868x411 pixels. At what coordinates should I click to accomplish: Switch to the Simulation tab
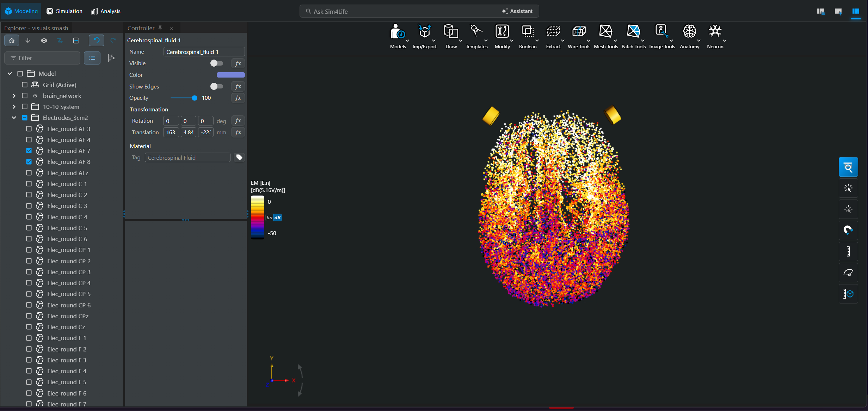(x=64, y=11)
